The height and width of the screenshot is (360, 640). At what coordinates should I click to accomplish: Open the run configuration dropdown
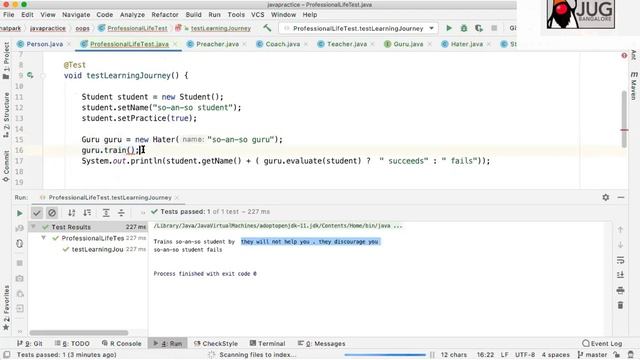(x=431, y=28)
